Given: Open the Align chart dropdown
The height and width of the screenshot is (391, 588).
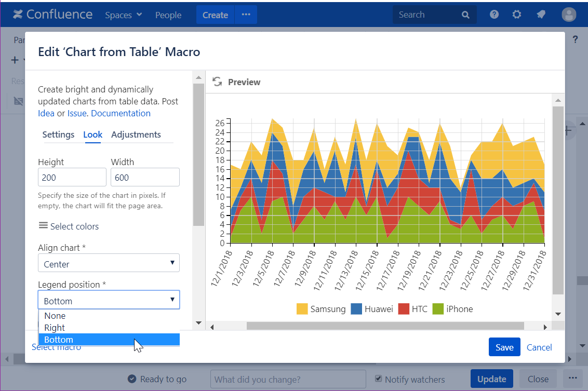Looking at the screenshot, I should click(x=109, y=263).
